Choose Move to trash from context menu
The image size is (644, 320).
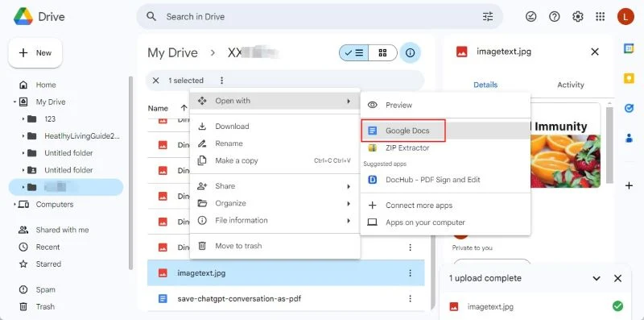coord(275,246)
